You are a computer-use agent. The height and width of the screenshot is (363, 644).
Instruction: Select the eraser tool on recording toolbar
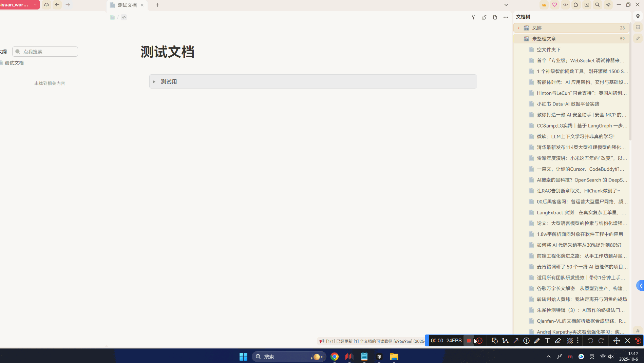click(558, 341)
